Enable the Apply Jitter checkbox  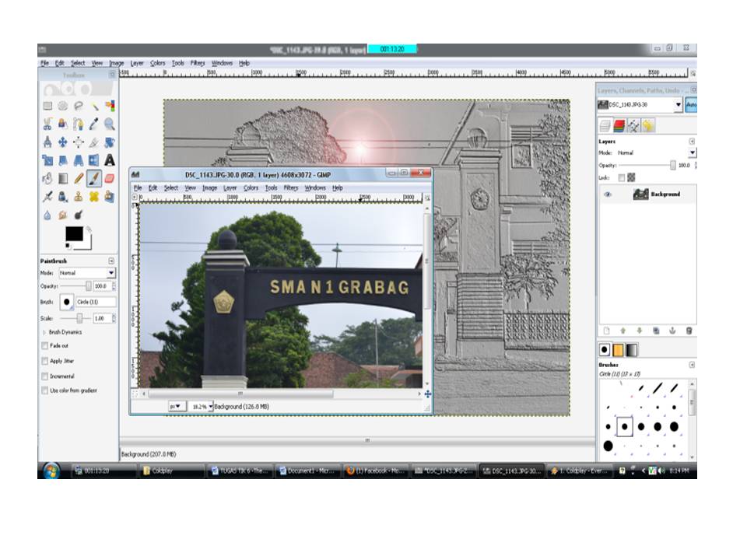(45, 361)
